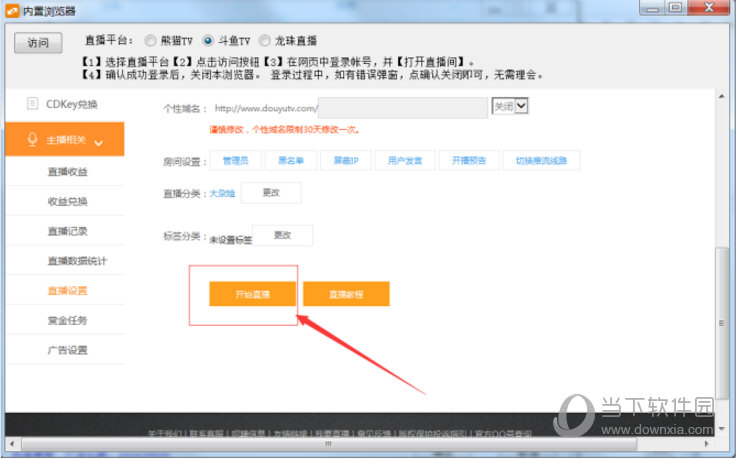Click the red 个性域名限制30天 warning text
Image resolution: width=738 pixels, height=459 pixels.
[285, 129]
